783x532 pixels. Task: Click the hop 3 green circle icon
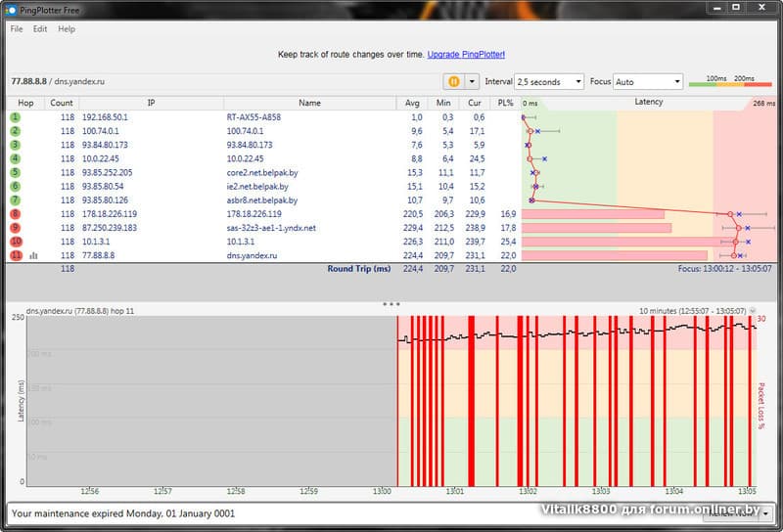click(x=16, y=145)
